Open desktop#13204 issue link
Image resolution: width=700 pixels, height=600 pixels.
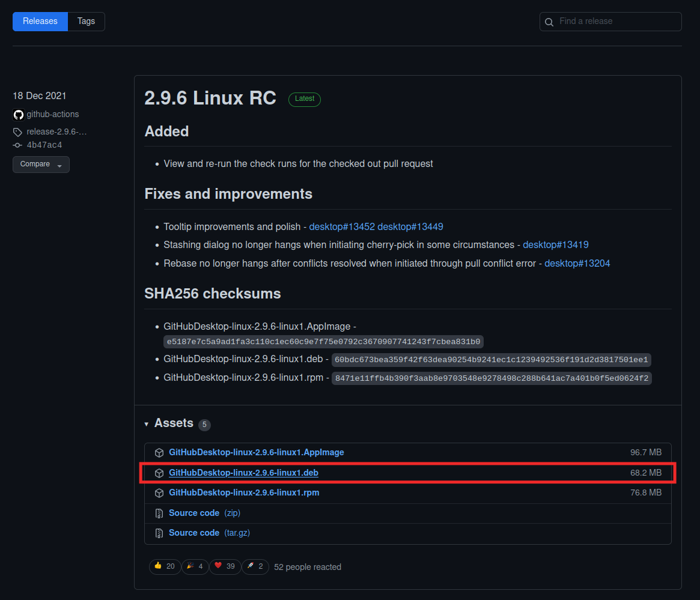point(577,264)
